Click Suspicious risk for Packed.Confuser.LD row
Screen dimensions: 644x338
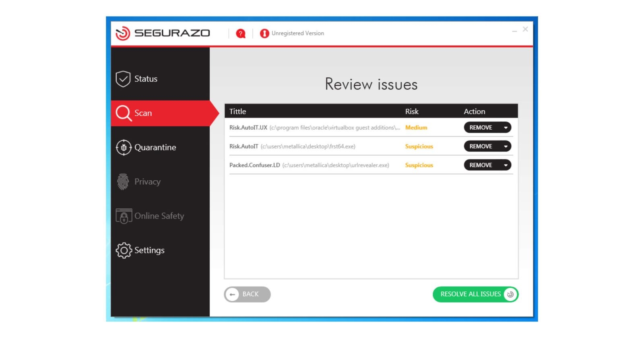click(419, 165)
